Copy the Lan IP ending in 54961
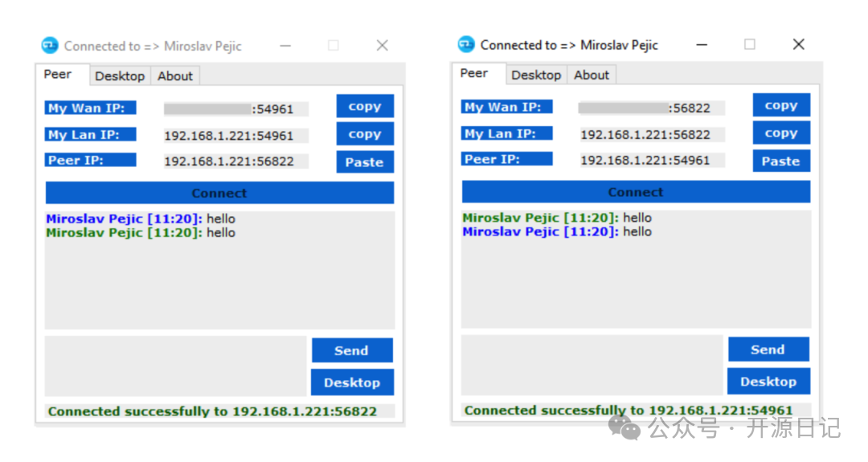868x462 pixels. (364, 134)
